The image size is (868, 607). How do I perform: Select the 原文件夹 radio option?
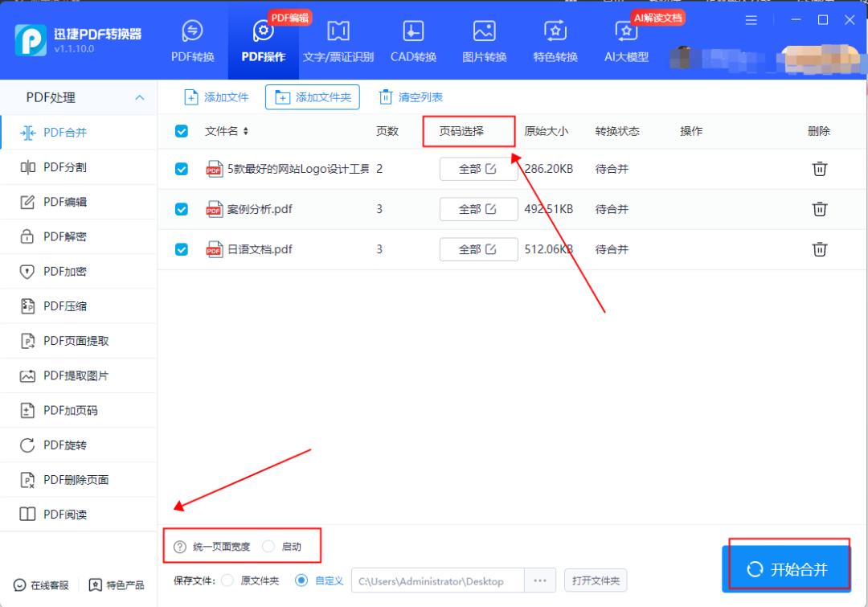(227, 580)
